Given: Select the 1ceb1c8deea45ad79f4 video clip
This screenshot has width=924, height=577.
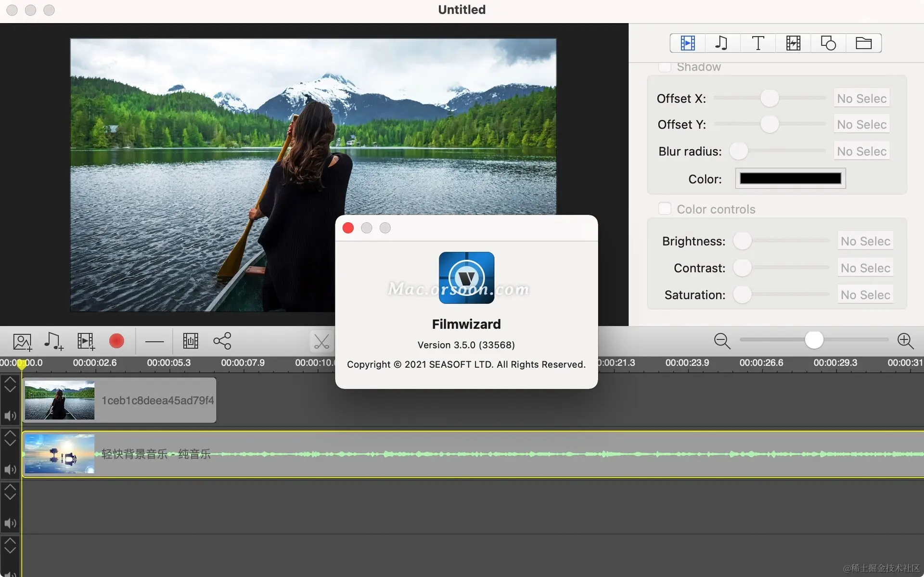Looking at the screenshot, I should tap(119, 400).
